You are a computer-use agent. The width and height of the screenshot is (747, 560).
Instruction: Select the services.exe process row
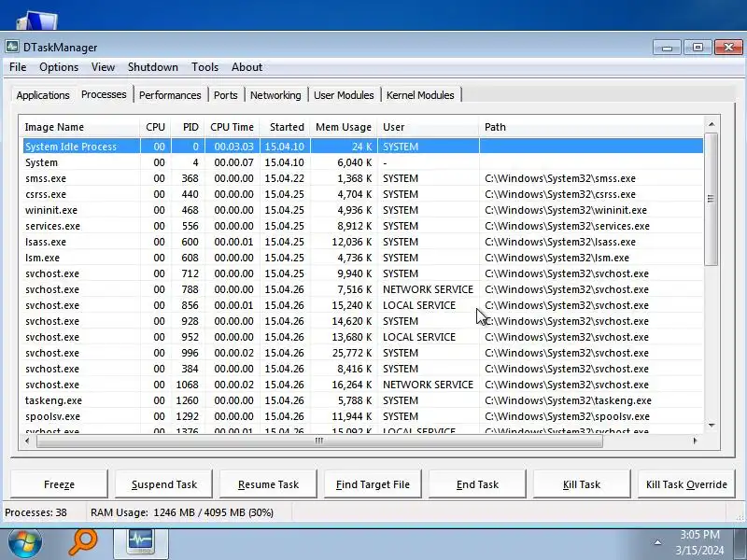(362, 226)
